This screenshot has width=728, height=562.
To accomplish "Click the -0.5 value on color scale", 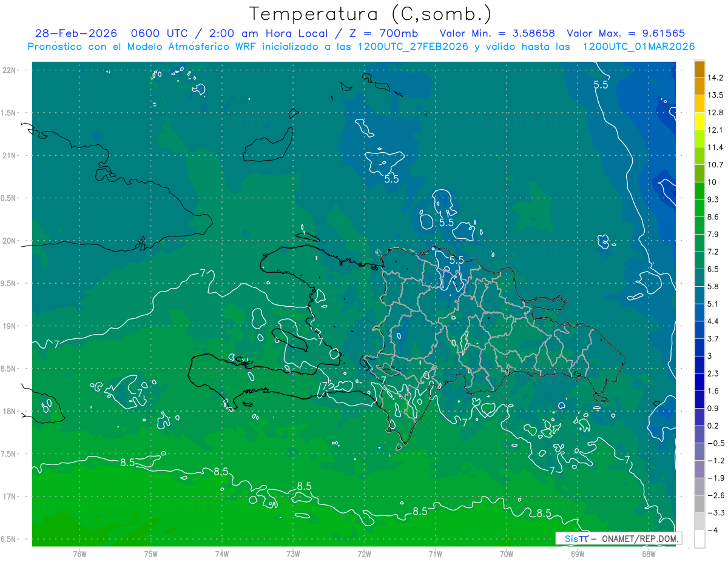I will point(716,443).
